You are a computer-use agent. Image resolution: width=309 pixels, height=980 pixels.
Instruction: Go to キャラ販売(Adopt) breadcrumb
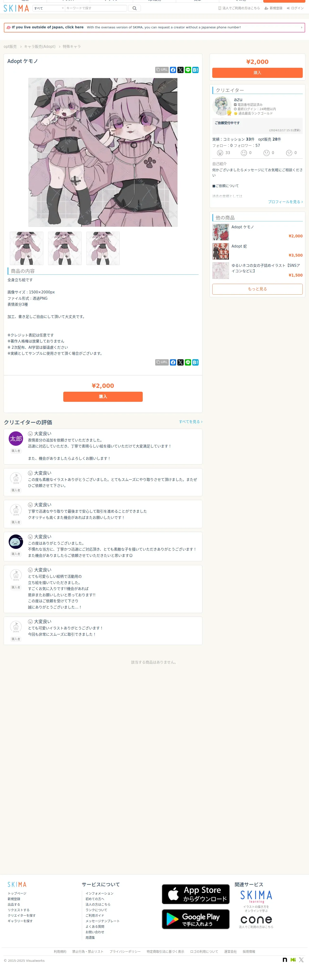40,46
